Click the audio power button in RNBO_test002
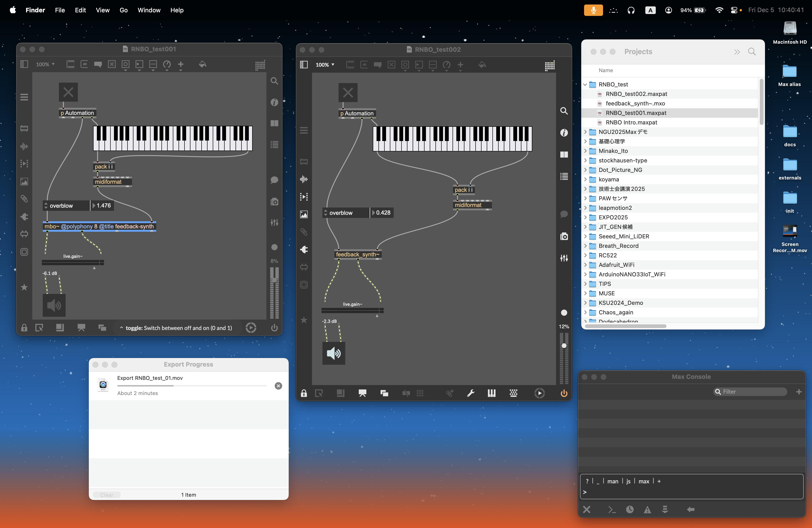Image resolution: width=812 pixels, height=528 pixels. (x=564, y=393)
